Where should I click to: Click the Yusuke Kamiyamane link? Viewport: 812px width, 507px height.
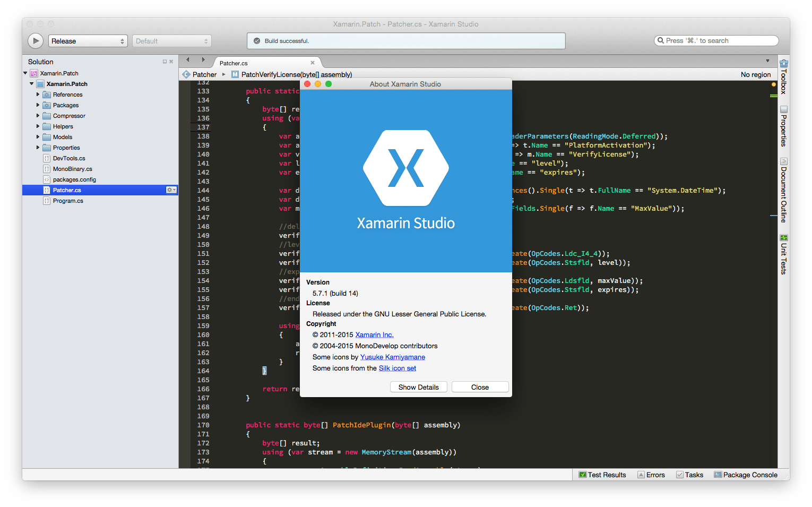click(x=393, y=357)
